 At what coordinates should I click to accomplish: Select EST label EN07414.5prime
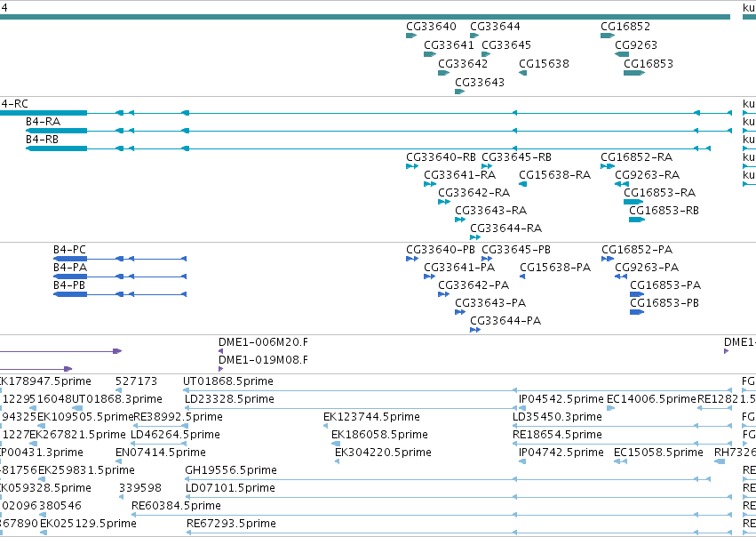[x=161, y=453]
